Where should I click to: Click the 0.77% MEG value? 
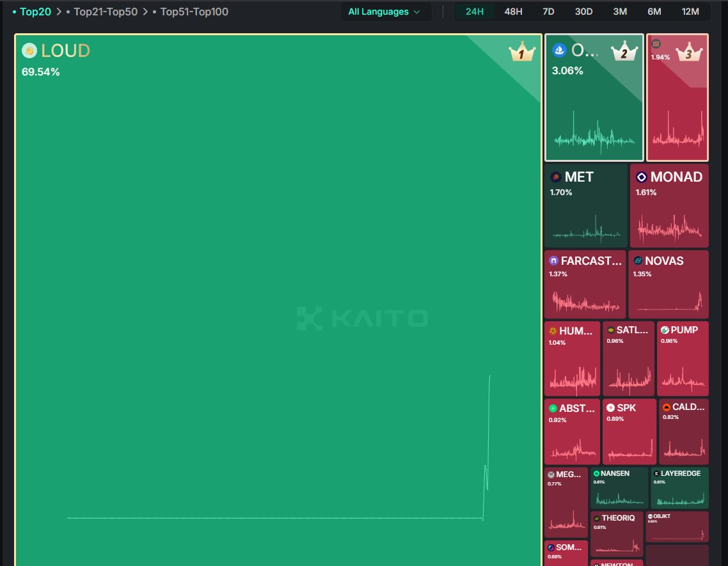(x=555, y=483)
